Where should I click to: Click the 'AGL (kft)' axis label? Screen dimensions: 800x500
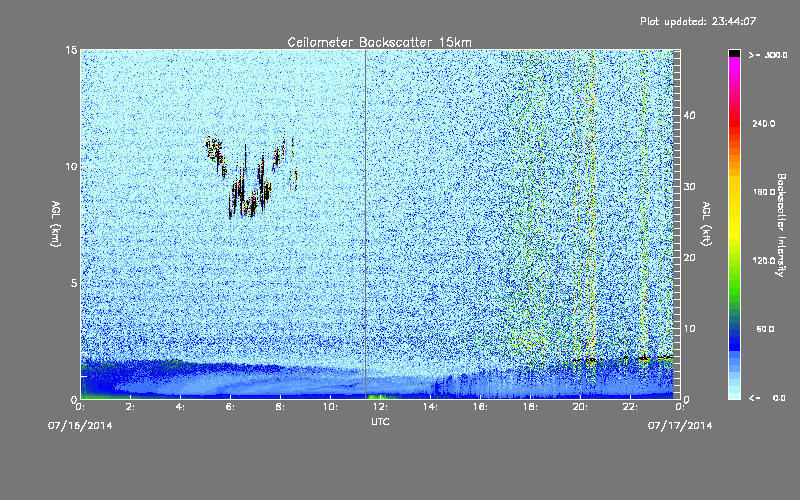pos(707,223)
